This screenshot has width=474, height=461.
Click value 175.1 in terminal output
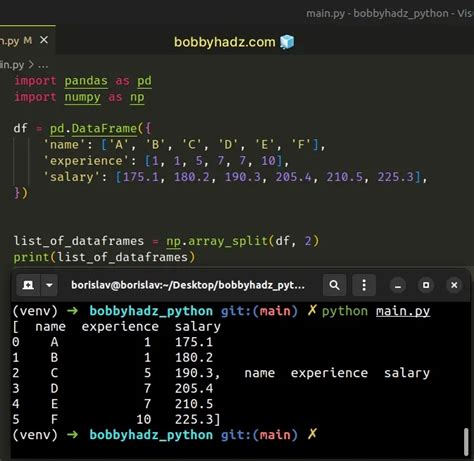(x=194, y=342)
